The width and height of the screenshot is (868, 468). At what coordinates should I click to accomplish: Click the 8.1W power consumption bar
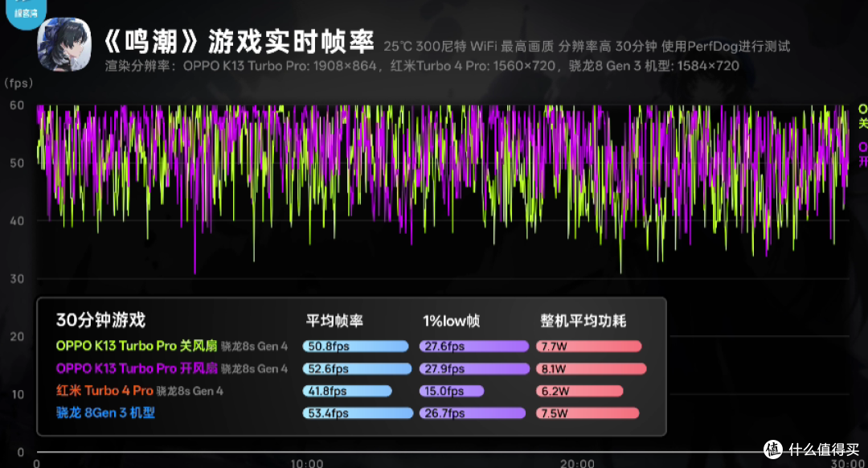point(592,368)
